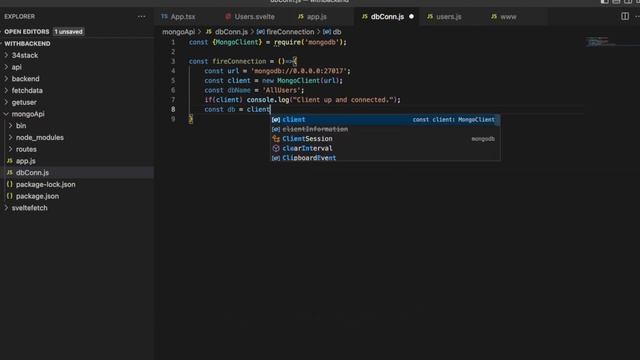Click the class icon of ClientSession suggestion

pos(276,139)
